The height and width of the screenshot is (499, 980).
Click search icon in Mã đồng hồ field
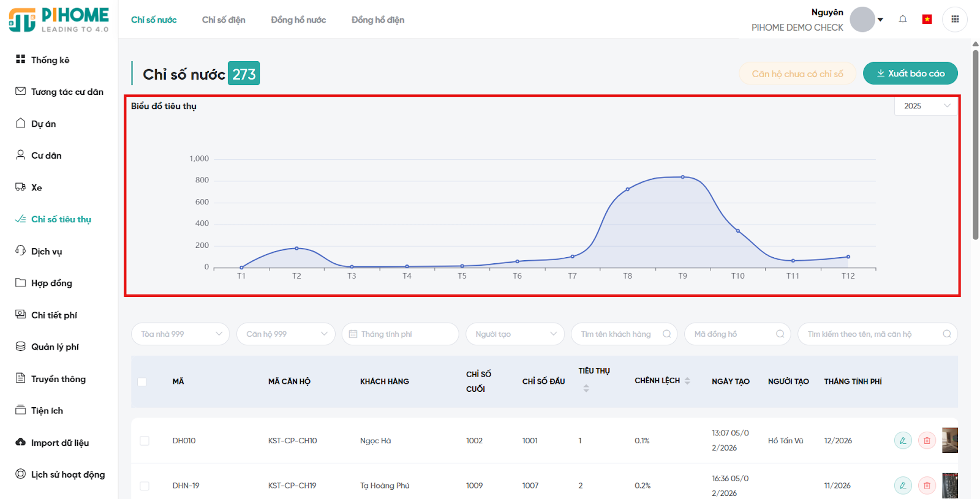[780, 334]
